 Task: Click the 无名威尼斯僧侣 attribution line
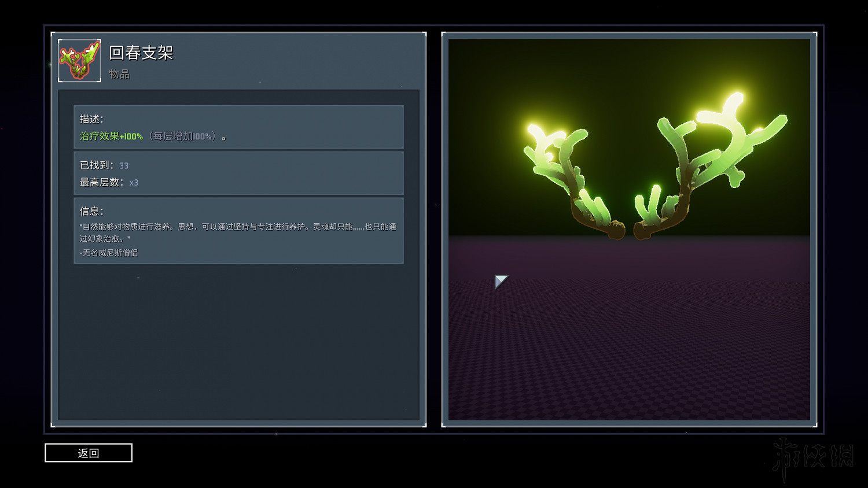[x=109, y=253]
